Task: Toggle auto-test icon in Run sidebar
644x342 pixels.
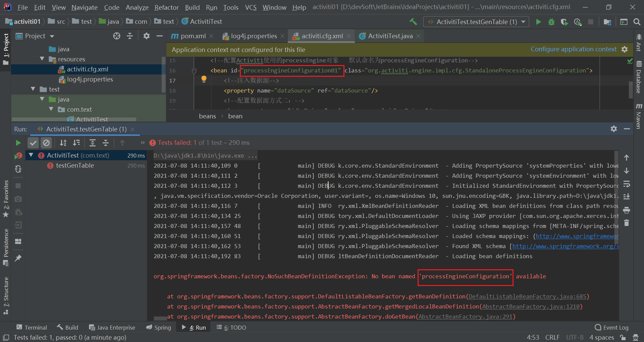Action: click(x=18, y=169)
